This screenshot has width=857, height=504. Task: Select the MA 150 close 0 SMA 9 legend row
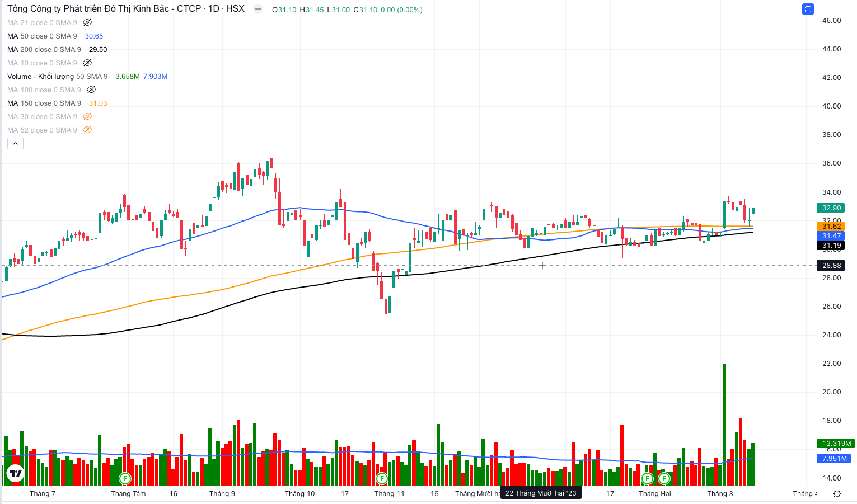(44, 103)
